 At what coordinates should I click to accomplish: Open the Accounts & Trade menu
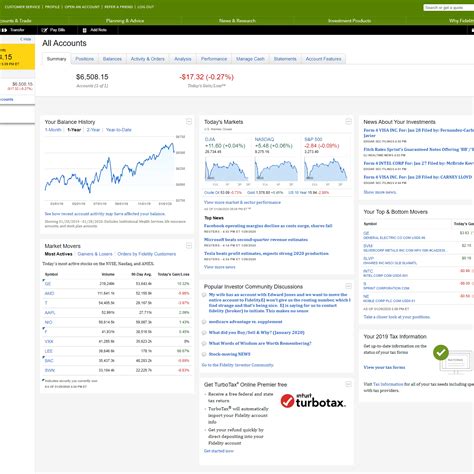pos(15,21)
